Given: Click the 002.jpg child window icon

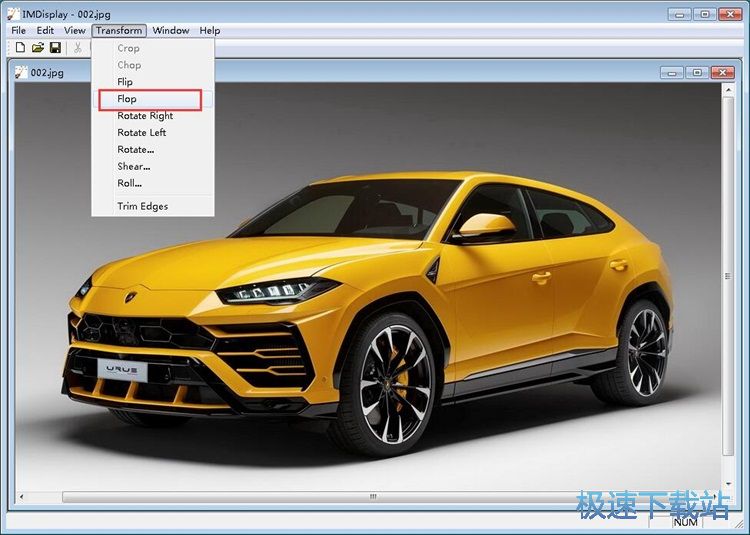Looking at the screenshot, I should click(x=21, y=72).
